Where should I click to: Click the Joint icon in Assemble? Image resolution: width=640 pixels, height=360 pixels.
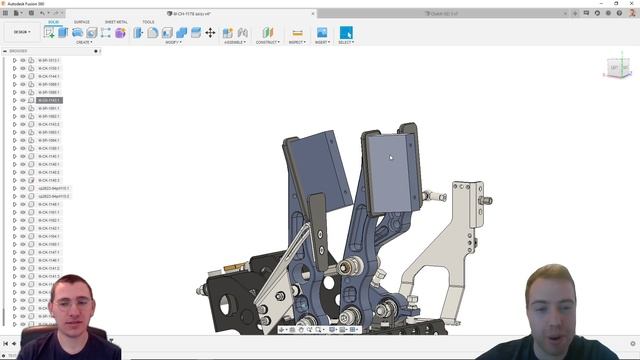(x=242, y=33)
